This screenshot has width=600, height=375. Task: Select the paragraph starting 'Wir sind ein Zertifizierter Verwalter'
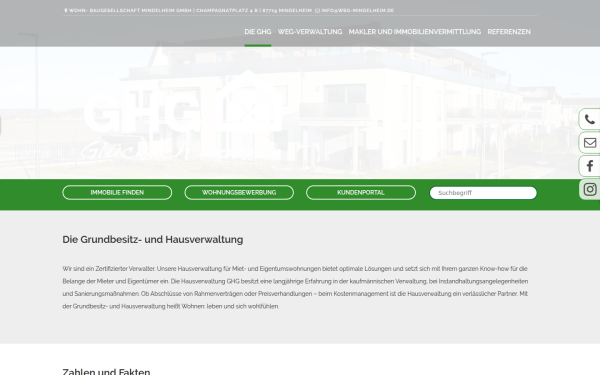295,287
